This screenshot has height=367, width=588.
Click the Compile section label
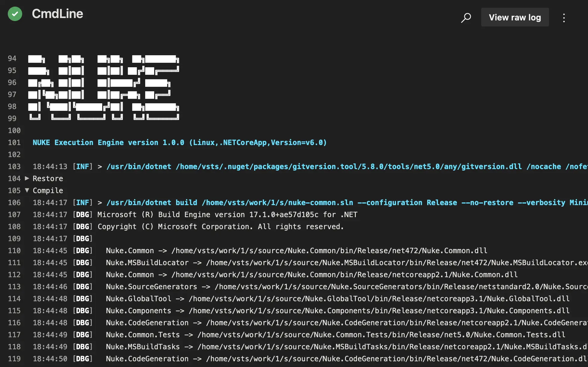(48, 191)
